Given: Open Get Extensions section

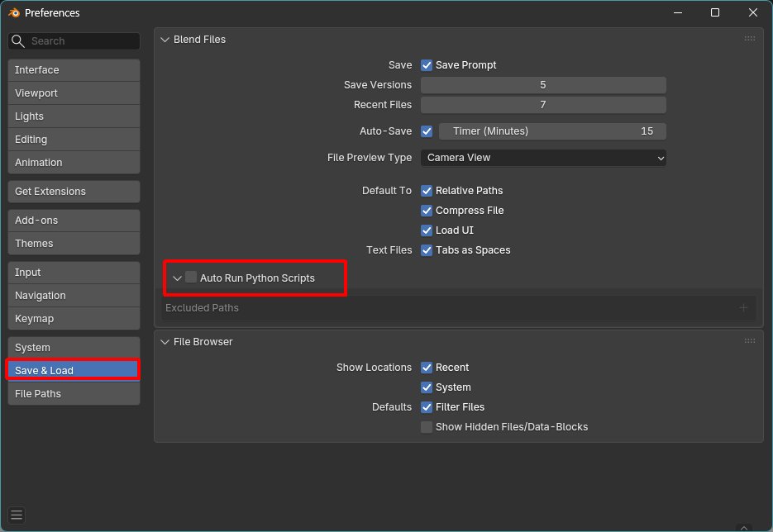Looking at the screenshot, I should (74, 192).
